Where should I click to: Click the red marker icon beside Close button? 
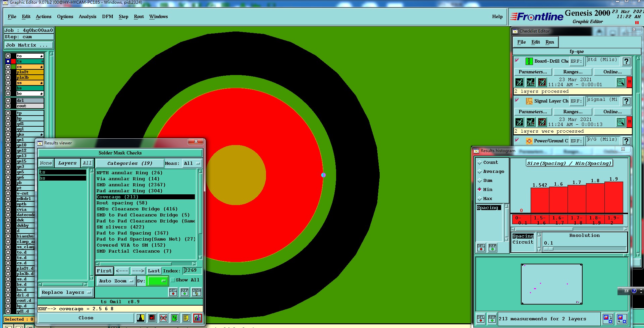pos(152,318)
